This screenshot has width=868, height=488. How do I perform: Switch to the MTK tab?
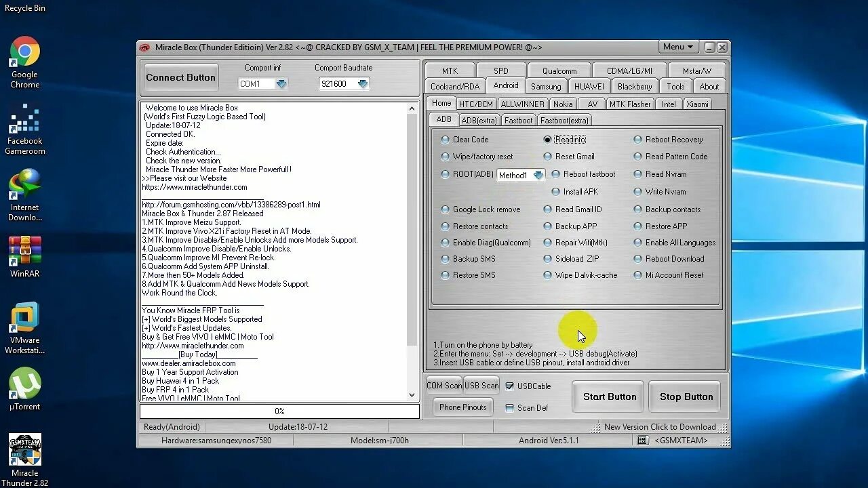pos(450,70)
